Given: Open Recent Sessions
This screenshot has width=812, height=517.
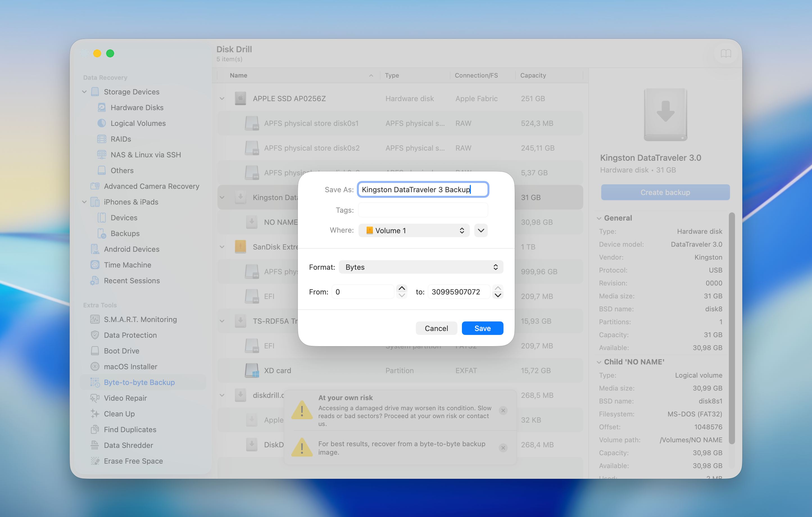Looking at the screenshot, I should click(131, 281).
